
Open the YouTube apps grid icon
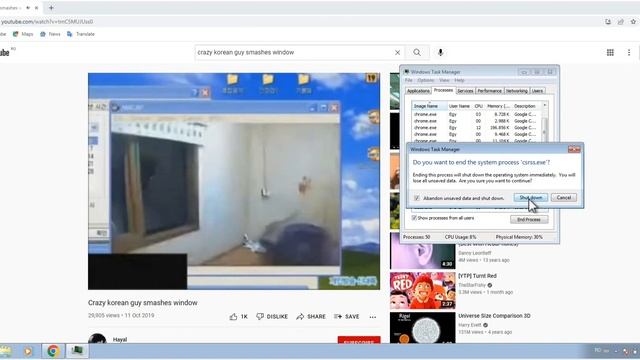click(x=610, y=52)
